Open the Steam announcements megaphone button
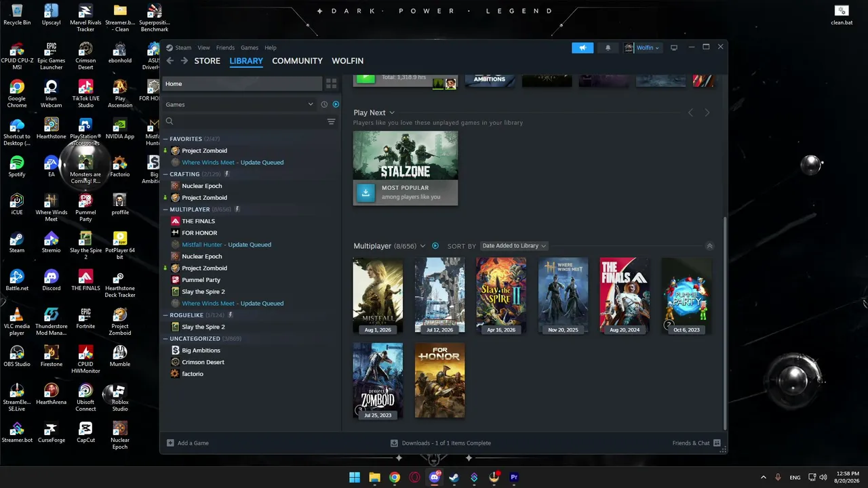Screen dimensions: 868x488 pyautogui.click(x=583, y=47)
